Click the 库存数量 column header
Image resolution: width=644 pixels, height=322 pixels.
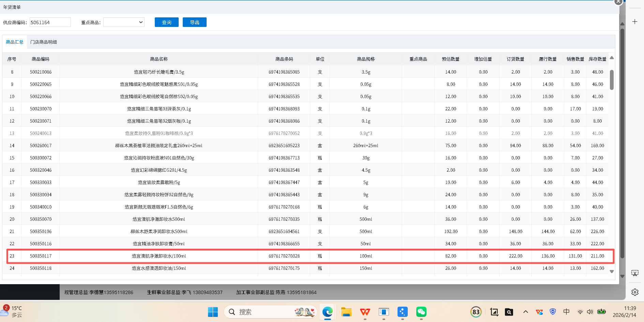coord(597,59)
